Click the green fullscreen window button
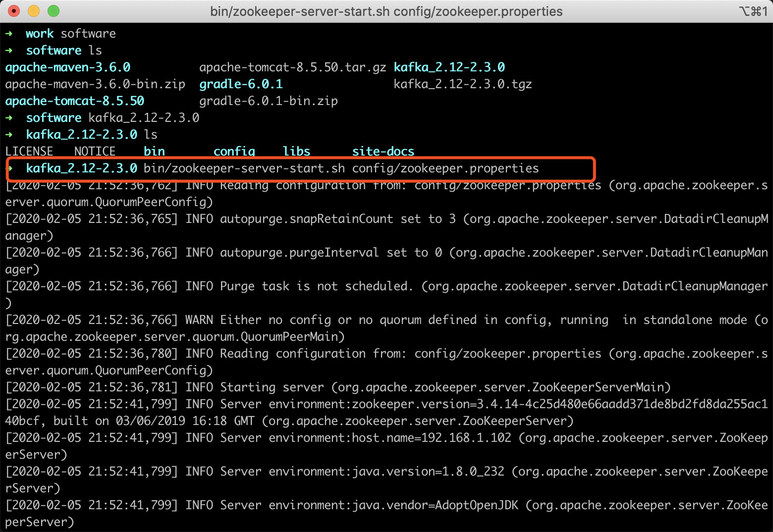The height and width of the screenshot is (532, 773). [54, 11]
